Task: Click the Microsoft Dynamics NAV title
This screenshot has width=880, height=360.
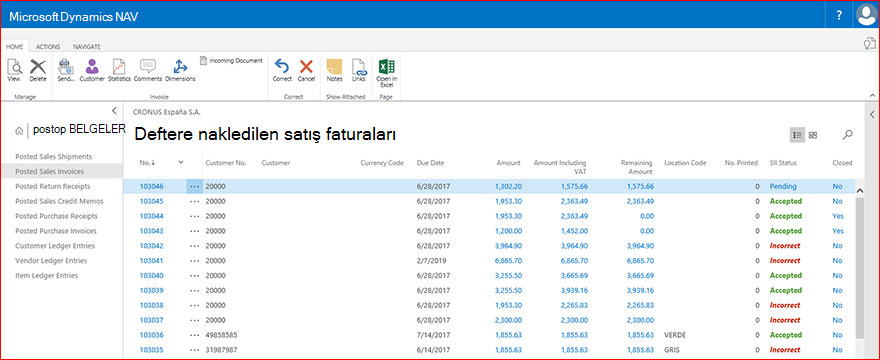Action: (74, 17)
